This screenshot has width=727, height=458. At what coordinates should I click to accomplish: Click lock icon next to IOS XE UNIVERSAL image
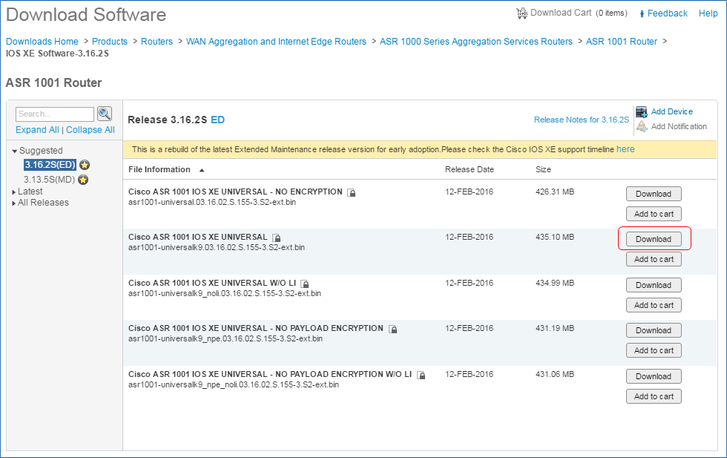click(x=277, y=238)
